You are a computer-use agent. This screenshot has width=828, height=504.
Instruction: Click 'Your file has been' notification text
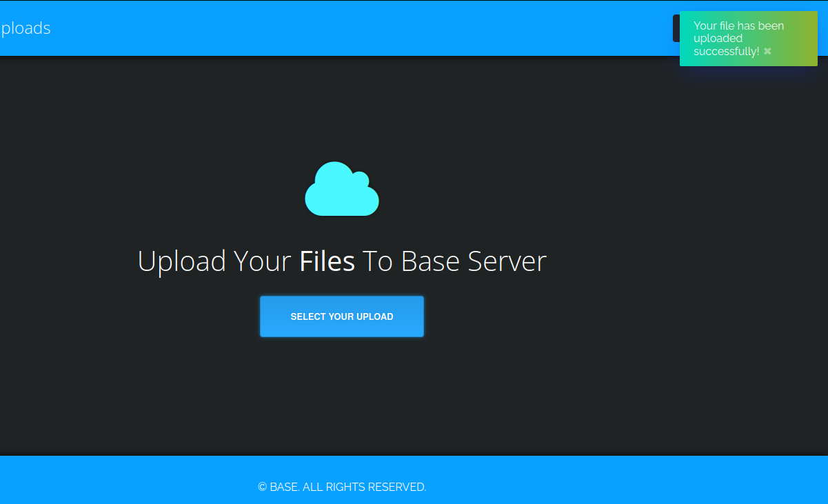(x=738, y=26)
